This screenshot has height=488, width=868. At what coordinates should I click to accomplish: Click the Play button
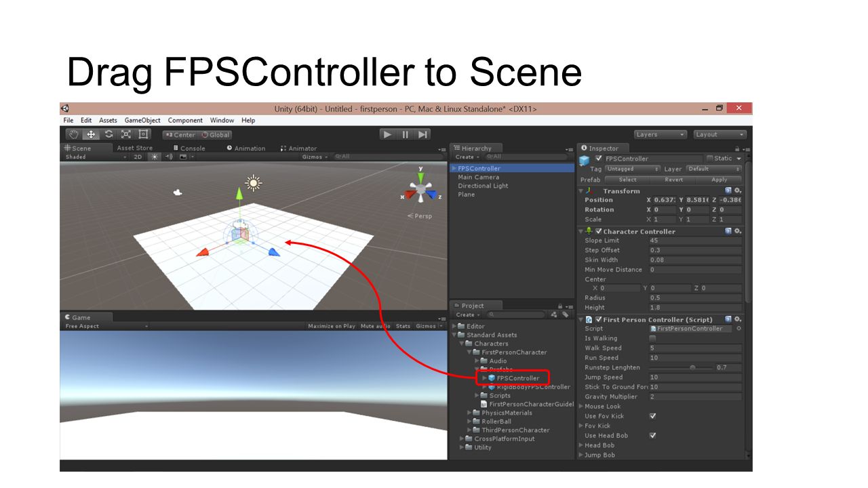pyautogui.click(x=387, y=134)
